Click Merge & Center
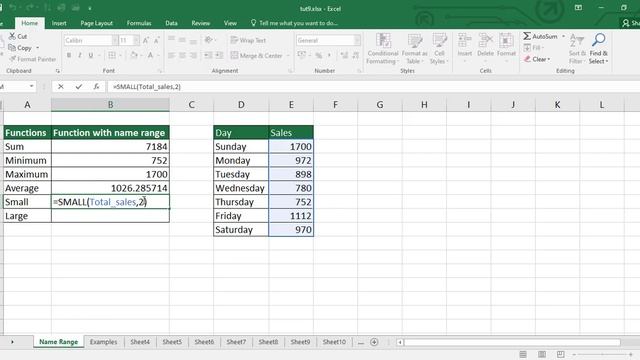 pyautogui.click(x=256, y=55)
